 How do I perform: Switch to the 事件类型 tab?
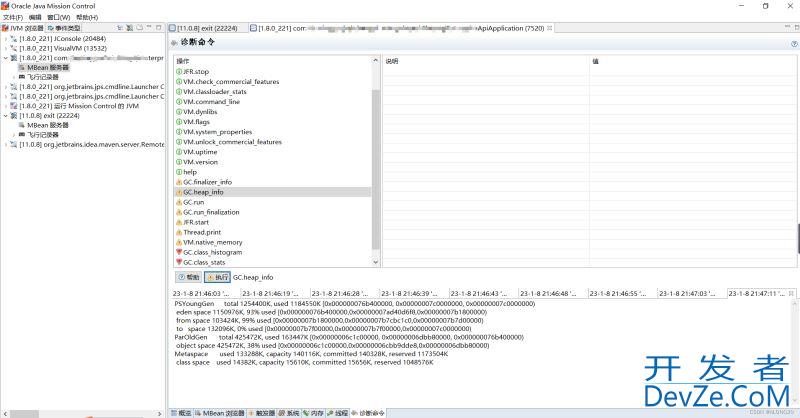(64, 28)
